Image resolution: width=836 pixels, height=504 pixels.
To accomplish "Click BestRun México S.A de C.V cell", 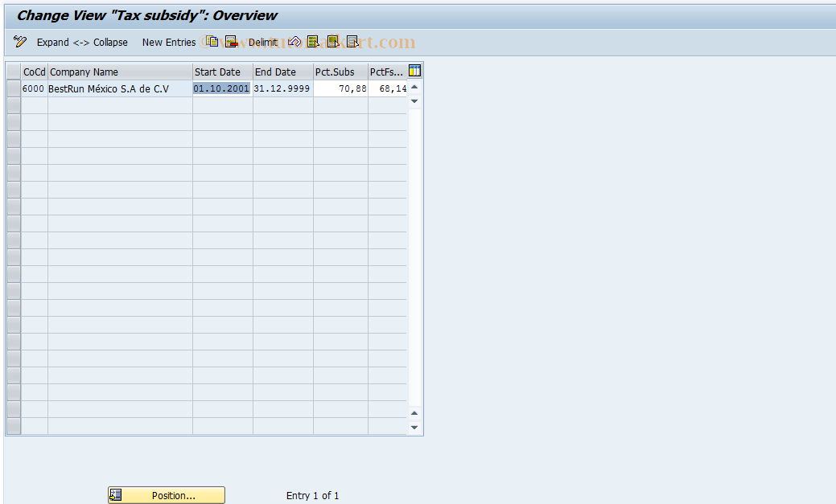I will point(120,88).
